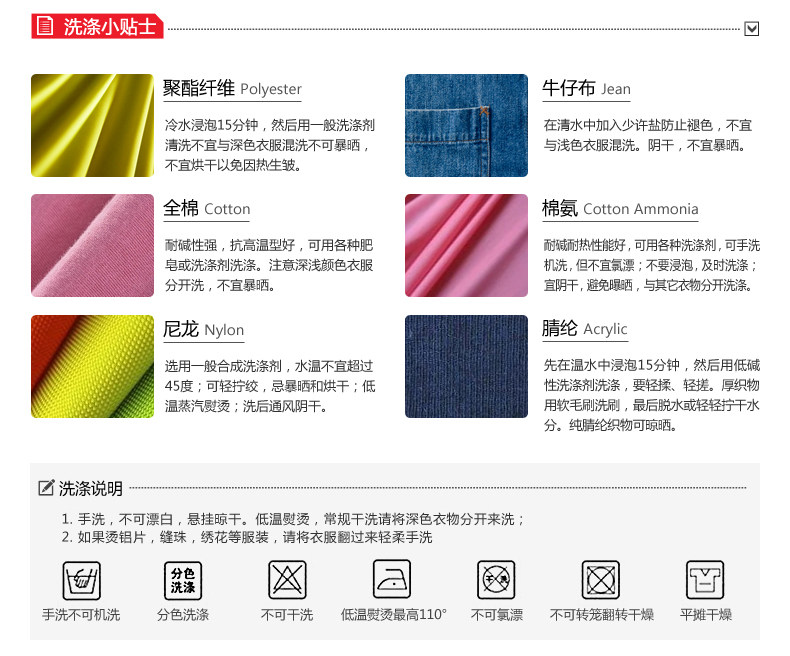The image size is (790, 656).
Task: Click the low temperature iron icon
Action: click(x=392, y=579)
